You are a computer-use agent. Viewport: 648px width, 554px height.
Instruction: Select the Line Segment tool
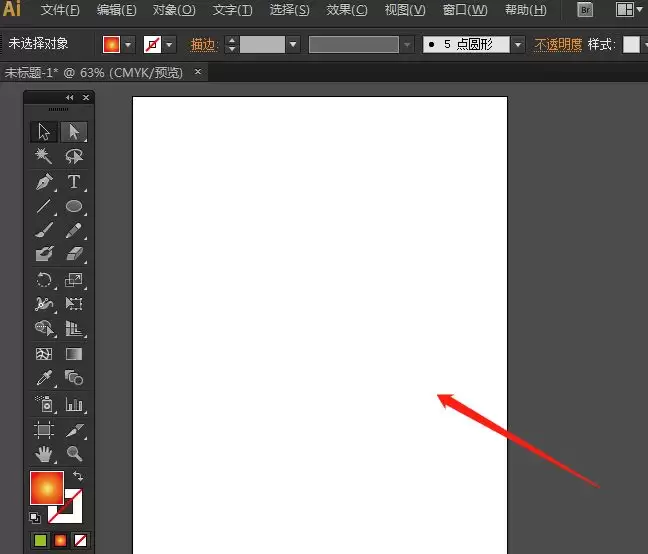44,206
